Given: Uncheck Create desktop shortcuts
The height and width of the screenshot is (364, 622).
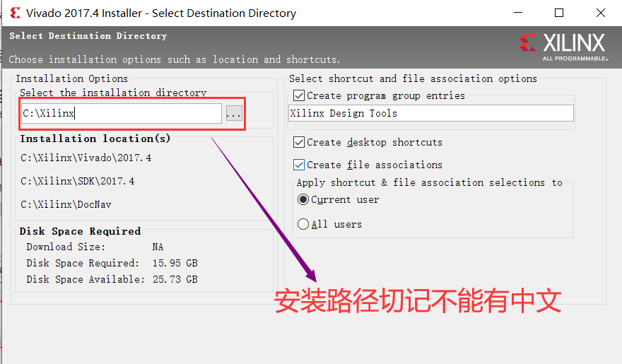Looking at the screenshot, I should pos(299,142).
